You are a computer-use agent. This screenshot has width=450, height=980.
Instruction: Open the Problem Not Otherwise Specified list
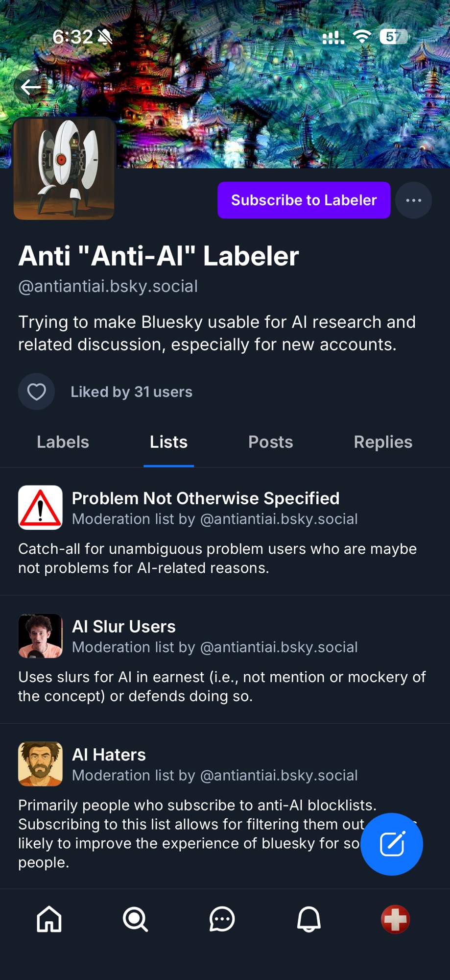pos(206,498)
